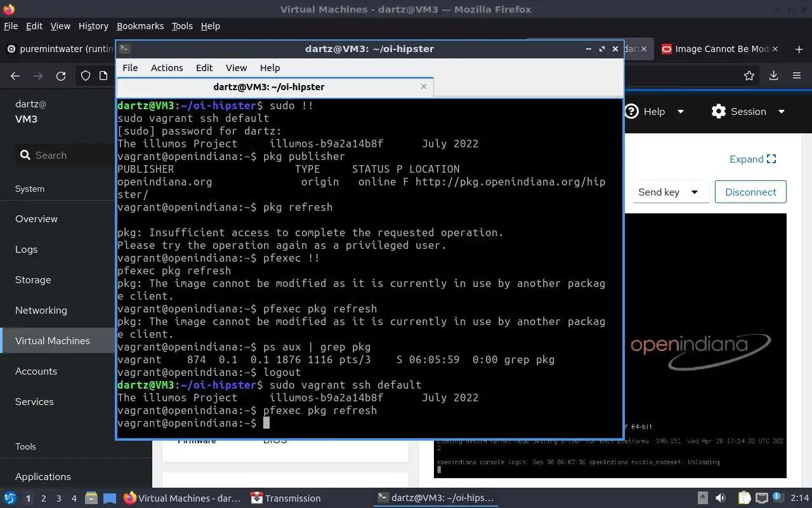Open Services in Cockpit sidebar
Image resolution: width=812 pixels, height=508 pixels.
pos(34,401)
